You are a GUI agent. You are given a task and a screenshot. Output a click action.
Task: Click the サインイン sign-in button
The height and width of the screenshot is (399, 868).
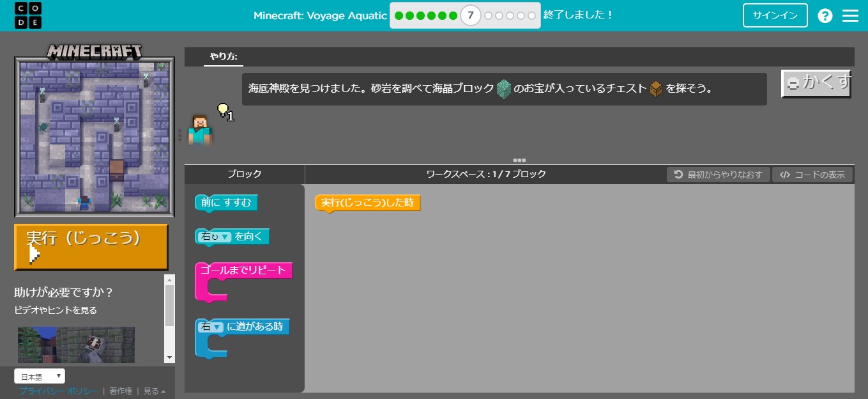(775, 15)
